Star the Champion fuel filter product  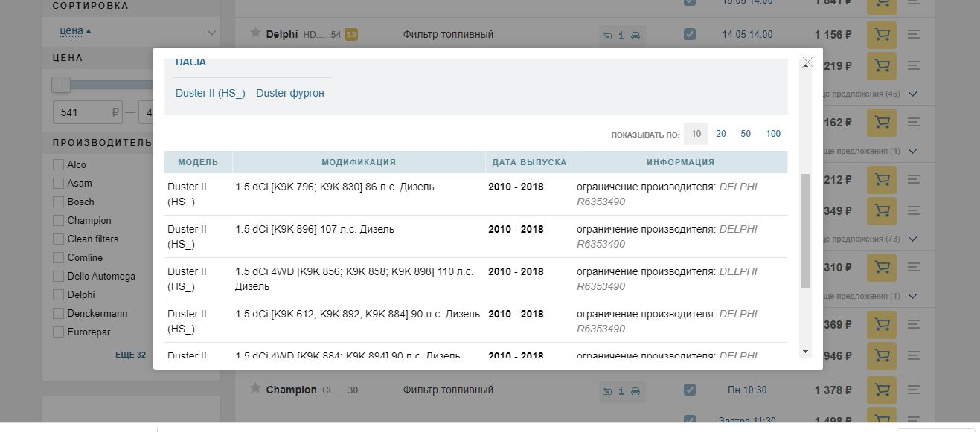[255, 389]
